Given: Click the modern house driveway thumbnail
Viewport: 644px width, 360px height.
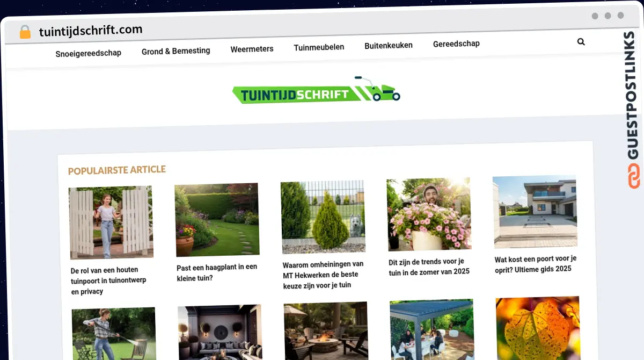Looking at the screenshot, I should [535, 212].
